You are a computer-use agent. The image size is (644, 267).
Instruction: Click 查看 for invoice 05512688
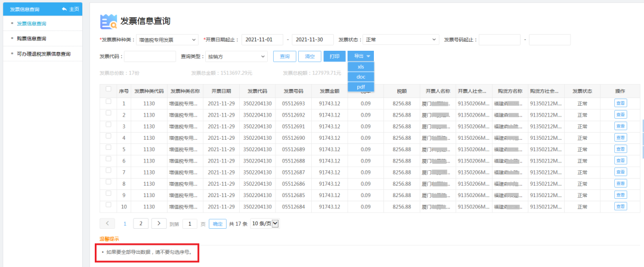(x=621, y=161)
